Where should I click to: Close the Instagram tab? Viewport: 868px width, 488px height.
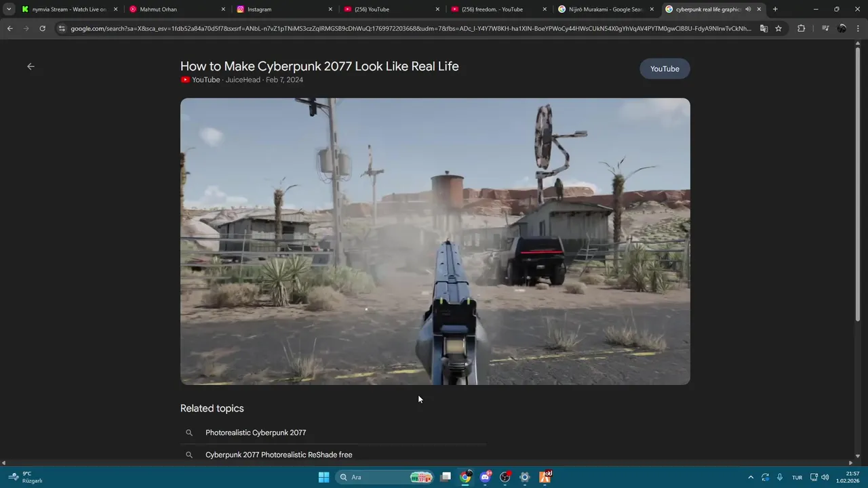coord(330,9)
